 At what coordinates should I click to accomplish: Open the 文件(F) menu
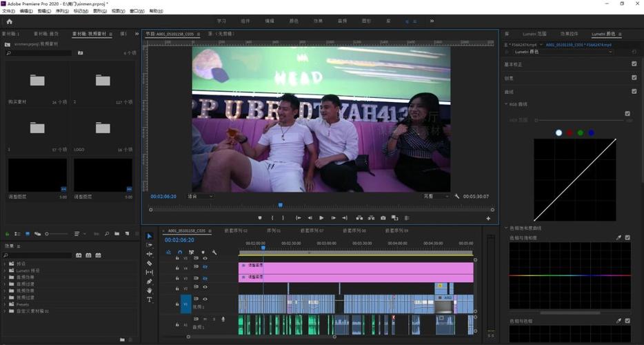[x=8, y=11]
